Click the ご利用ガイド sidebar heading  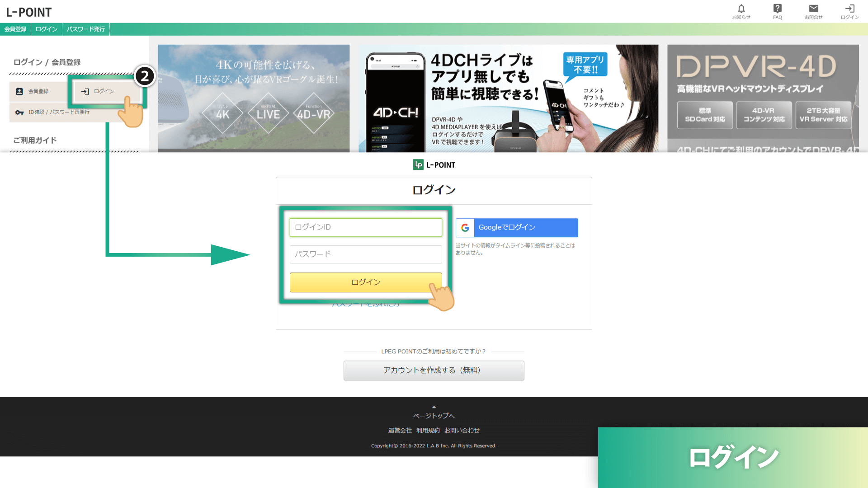(x=35, y=140)
